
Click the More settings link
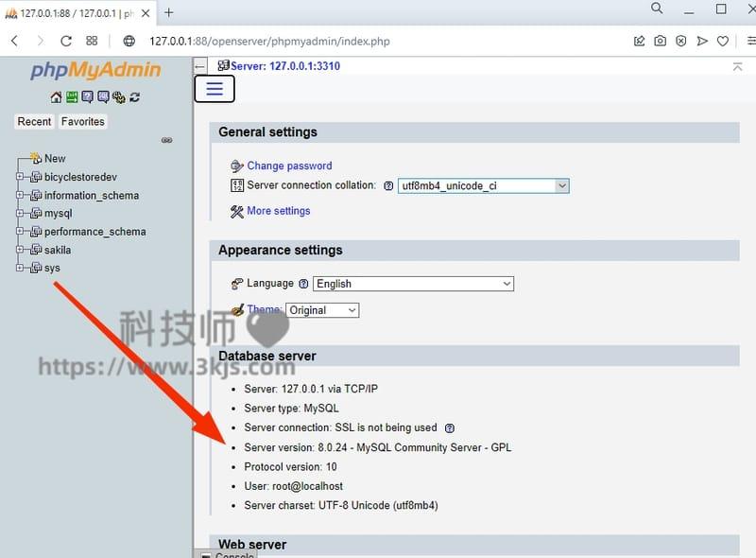(278, 211)
